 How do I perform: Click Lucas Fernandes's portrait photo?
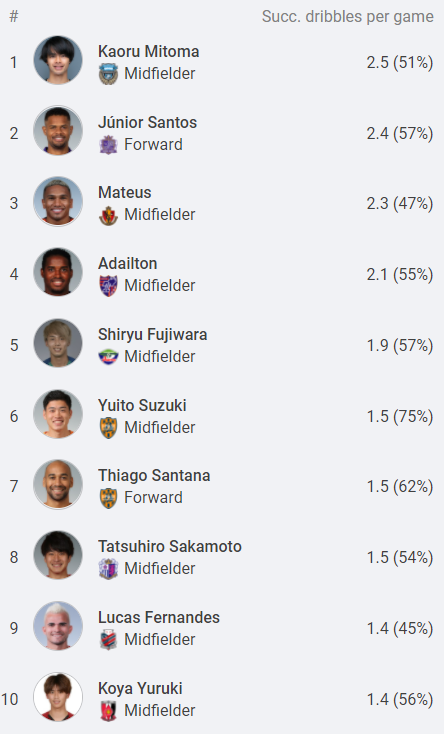(58, 626)
